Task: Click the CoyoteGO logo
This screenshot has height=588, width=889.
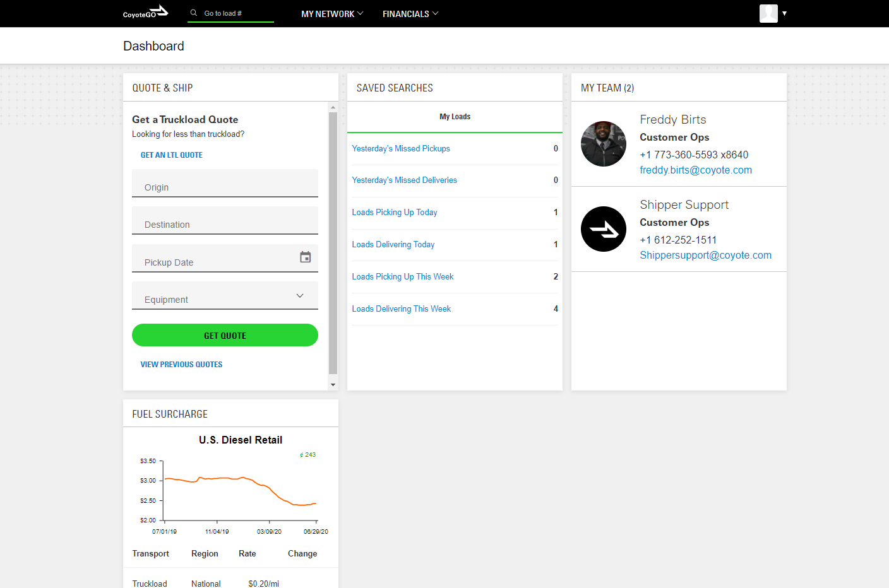Action: click(146, 12)
